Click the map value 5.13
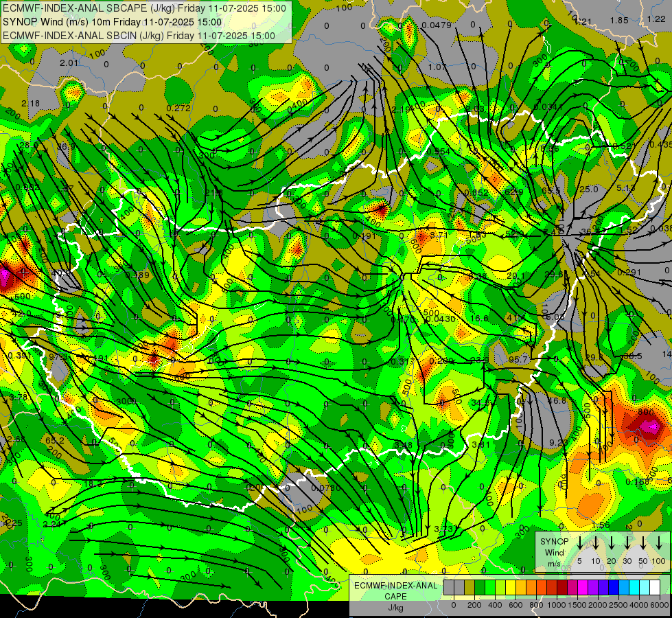Viewport: 672px width, 618px height. click(626, 188)
